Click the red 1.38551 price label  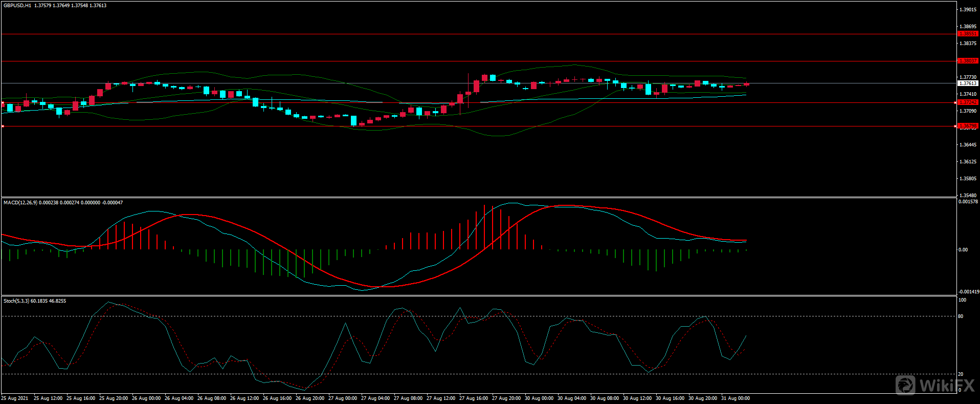point(967,34)
